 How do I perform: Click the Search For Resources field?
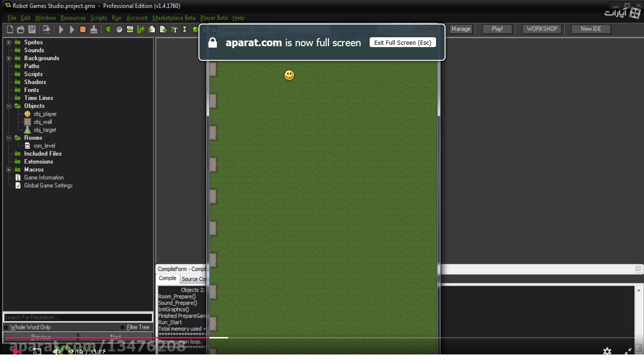[78, 317]
